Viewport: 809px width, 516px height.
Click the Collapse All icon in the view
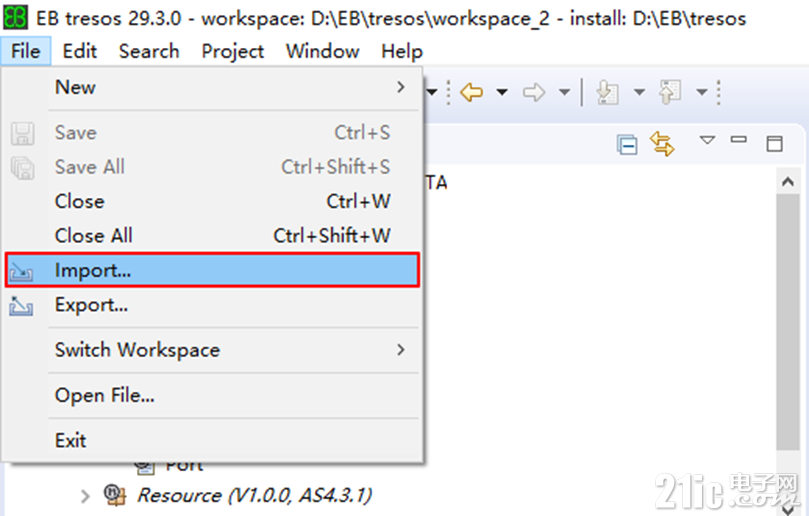pyautogui.click(x=627, y=144)
